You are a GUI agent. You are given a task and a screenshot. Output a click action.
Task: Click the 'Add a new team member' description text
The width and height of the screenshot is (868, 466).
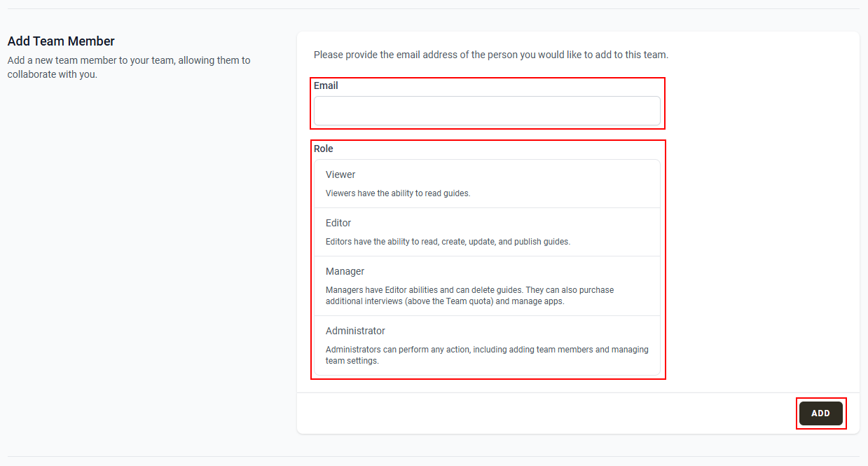[x=129, y=67]
